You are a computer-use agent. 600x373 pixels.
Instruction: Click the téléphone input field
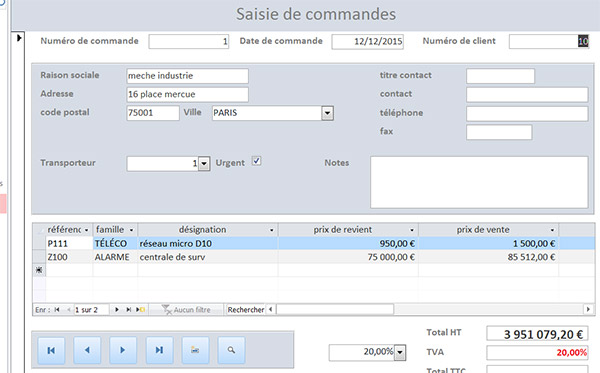527,114
